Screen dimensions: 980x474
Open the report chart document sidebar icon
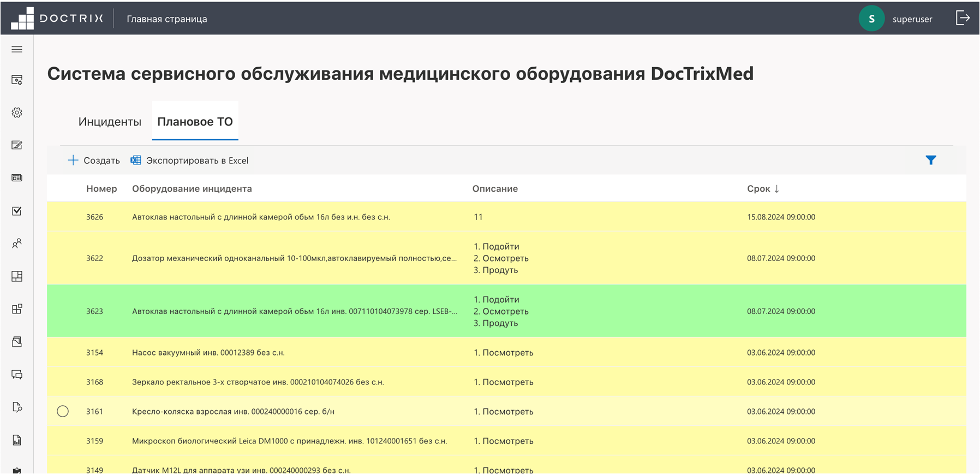[17, 440]
